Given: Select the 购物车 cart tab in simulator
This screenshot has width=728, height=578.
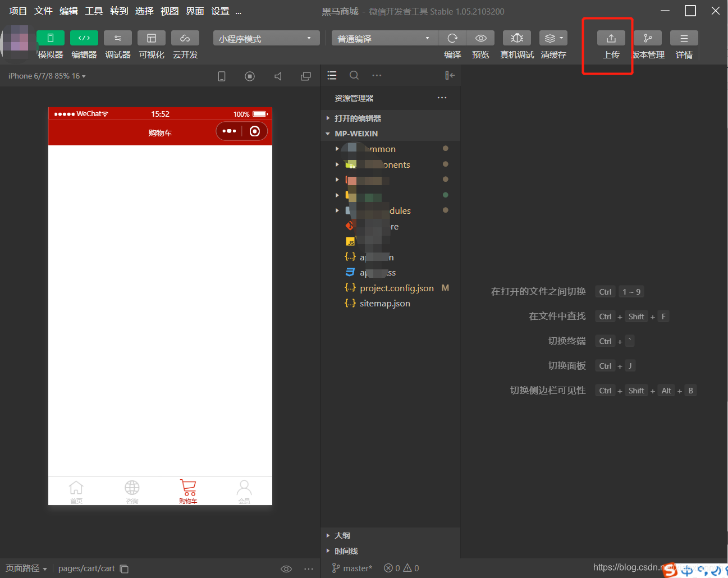Looking at the screenshot, I should point(188,492).
